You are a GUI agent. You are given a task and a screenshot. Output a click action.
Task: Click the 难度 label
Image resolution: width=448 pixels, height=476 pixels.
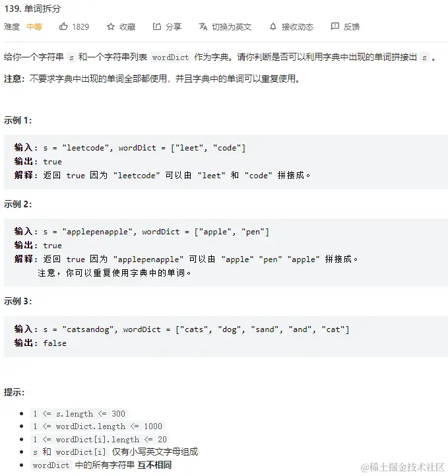(12, 27)
